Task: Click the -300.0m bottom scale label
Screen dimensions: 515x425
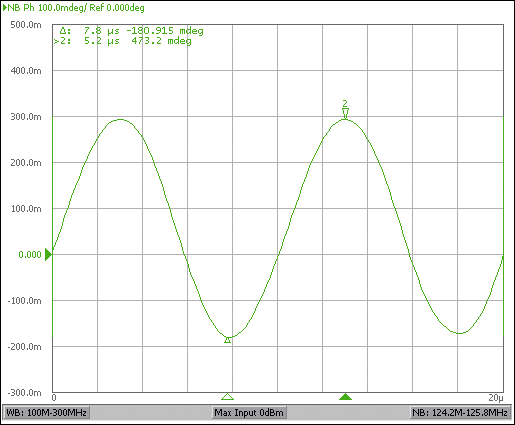Action: (24, 392)
